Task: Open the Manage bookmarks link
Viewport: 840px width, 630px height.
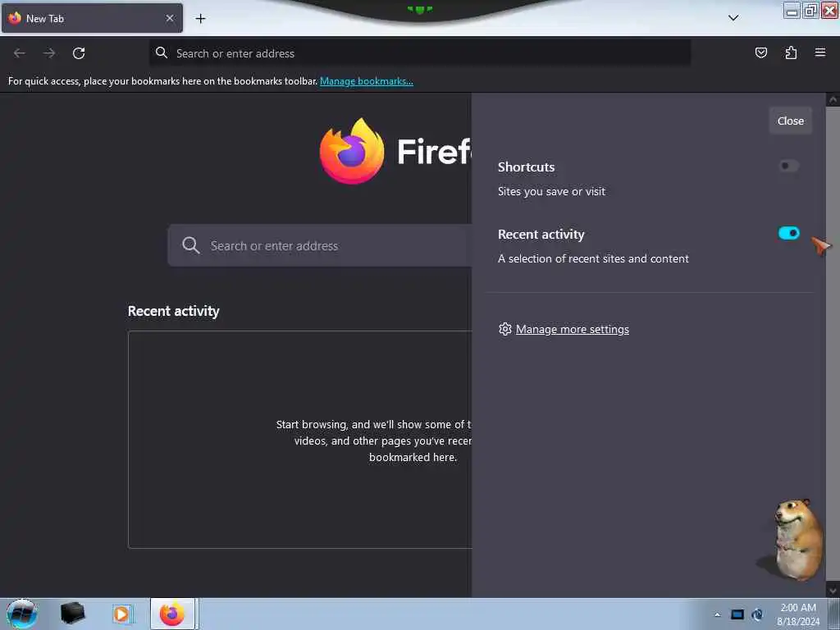Action: tap(367, 81)
